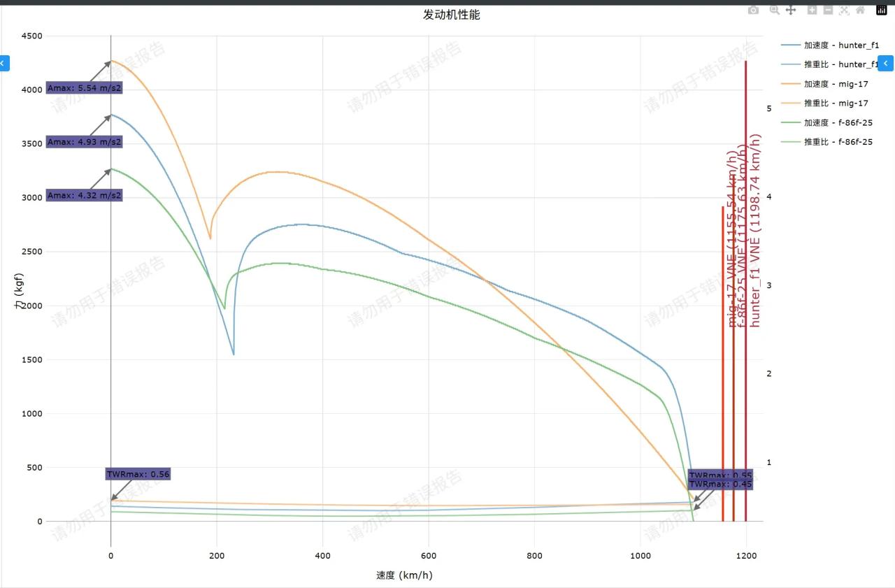
Task: Click the mig-17 VNE (1155.54 km/h) label
Action: click(733, 239)
